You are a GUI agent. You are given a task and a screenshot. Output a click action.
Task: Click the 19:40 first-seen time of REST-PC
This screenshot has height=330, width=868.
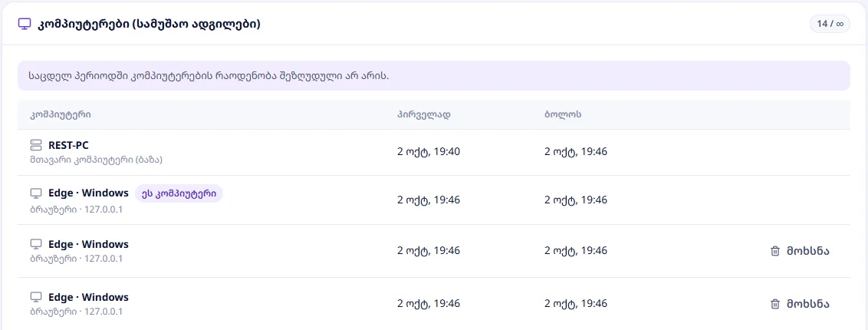click(428, 152)
